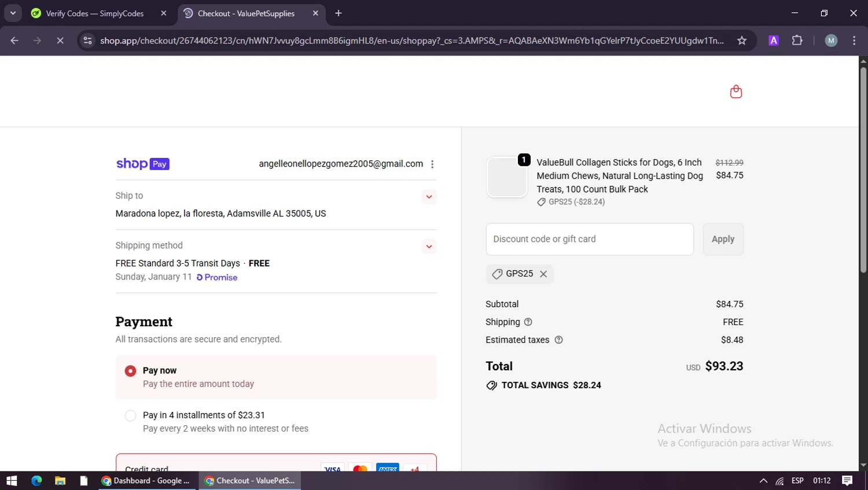
Task: Open the Windows Start menu
Action: click(12, 481)
